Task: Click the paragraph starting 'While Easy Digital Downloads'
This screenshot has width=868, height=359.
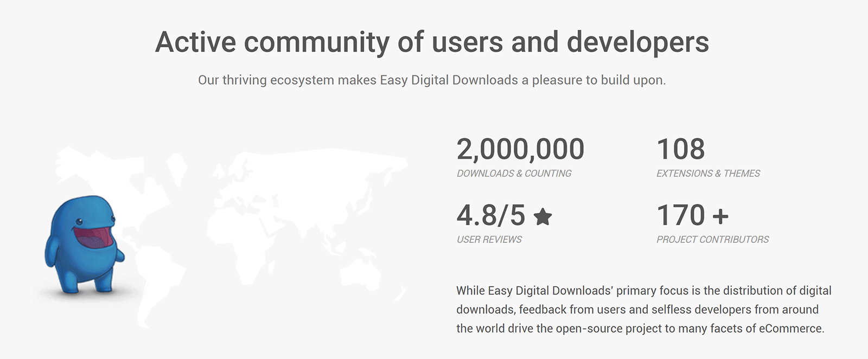Action: click(644, 310)
